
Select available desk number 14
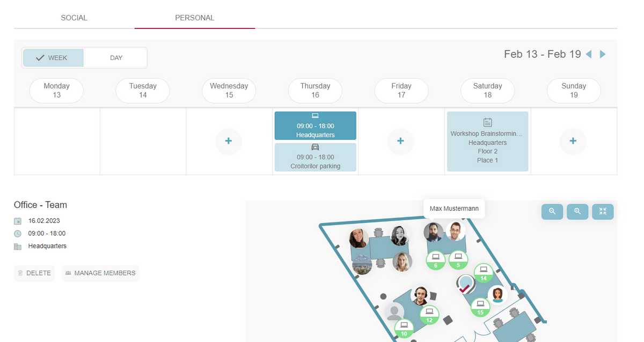pos(484,273)
